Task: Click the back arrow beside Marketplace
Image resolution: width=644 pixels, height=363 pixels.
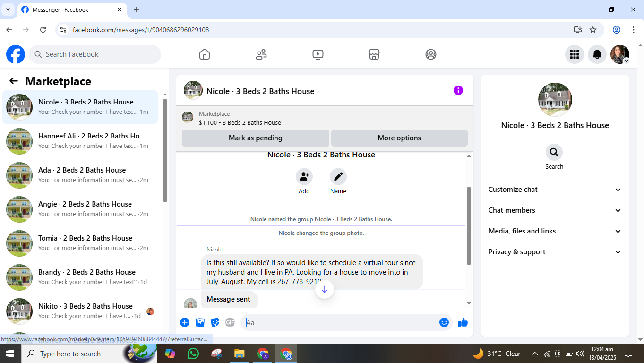Action: click(14, 81)
